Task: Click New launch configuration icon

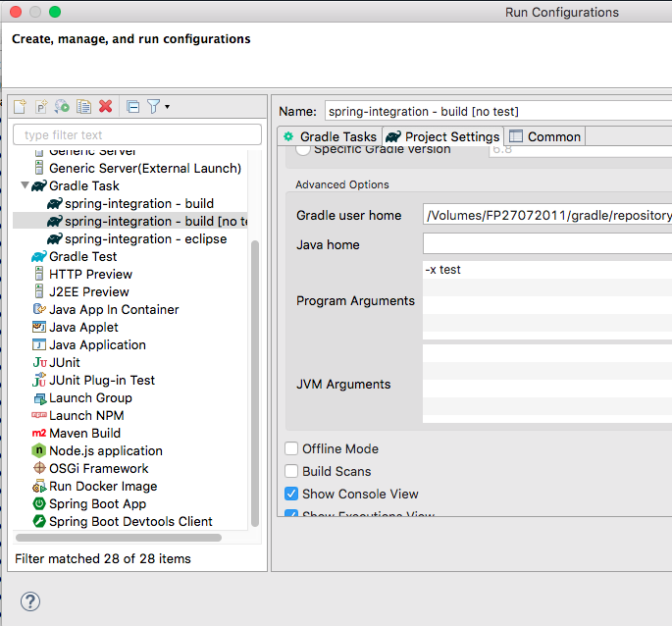Action: coord(20,106)
